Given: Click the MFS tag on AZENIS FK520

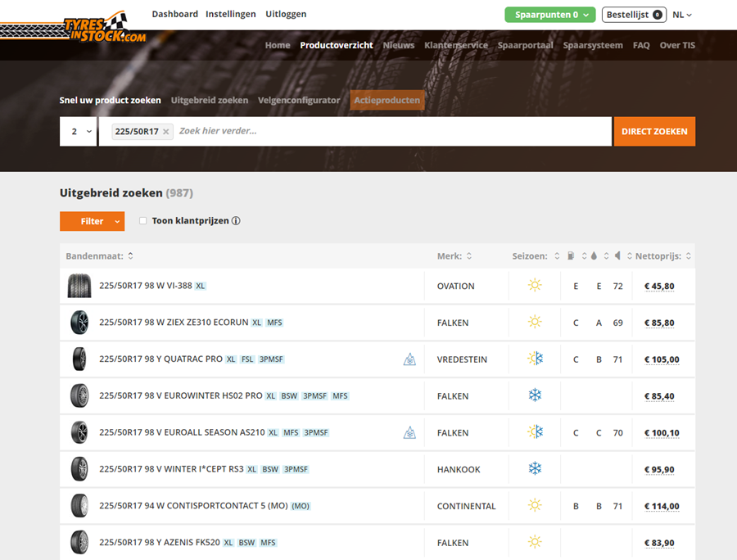Looking at the screenshot, I should (x=268, y=543).
